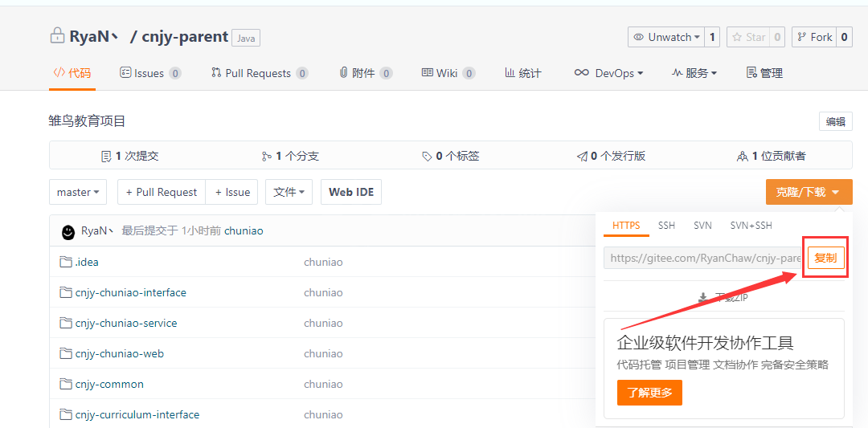The height and width of the screenshot is (428, 868).
Task: Select the SSH clone tab
Action: pyautogui.click(x=666, y=226)
